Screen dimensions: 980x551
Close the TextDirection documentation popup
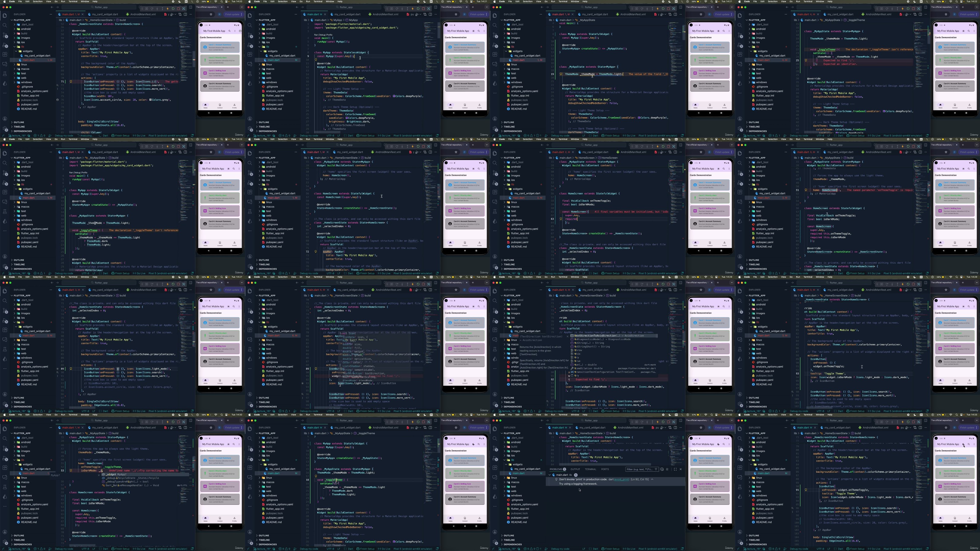tap(567, 336)
